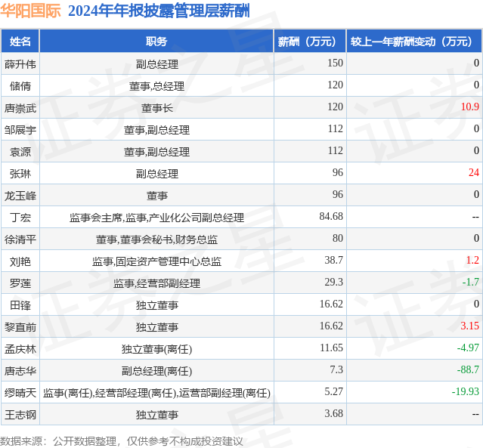Select 黎直前's position 独立董事
Image resolution: width=483 pixels, height=448 pixels.
click(x=157, y=327)
